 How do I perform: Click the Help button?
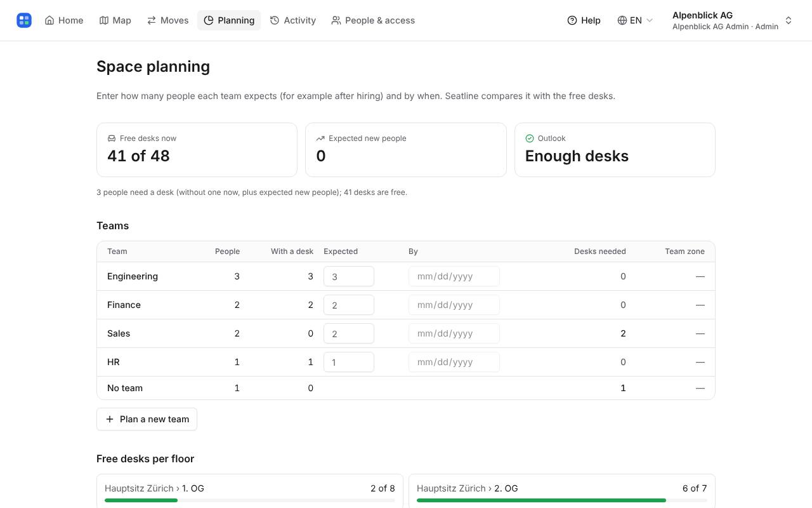pyautogui.click(x=584, y=20)
